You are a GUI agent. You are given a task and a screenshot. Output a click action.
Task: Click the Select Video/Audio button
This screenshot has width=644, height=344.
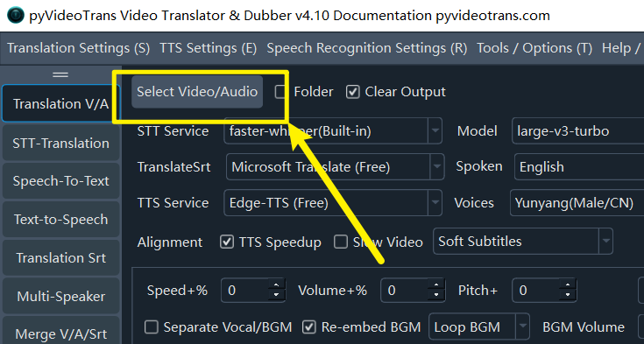click(x=197, y=92)
